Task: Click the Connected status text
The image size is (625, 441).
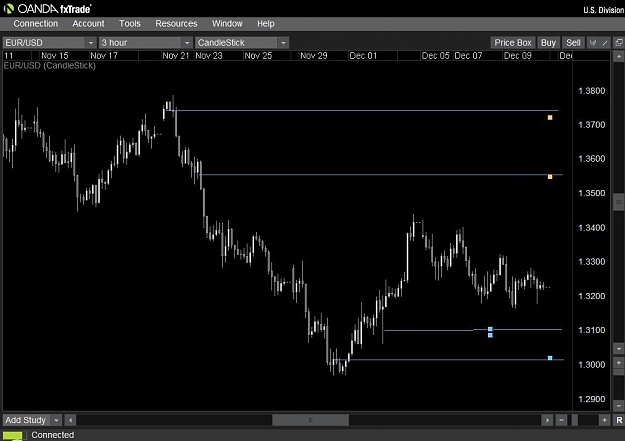Action: pos(53,435)
